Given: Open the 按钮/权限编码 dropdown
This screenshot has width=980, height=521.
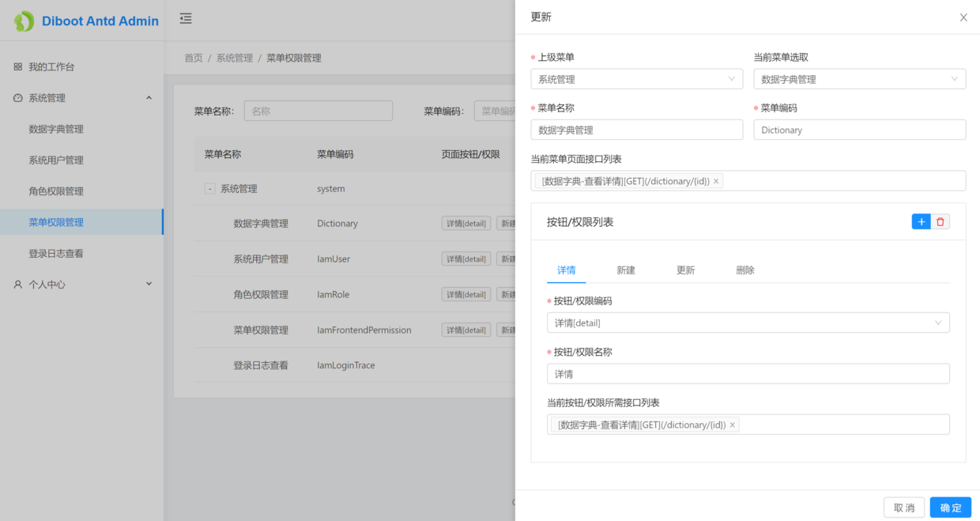Looking at the screenshot, I should pos(748,323).
